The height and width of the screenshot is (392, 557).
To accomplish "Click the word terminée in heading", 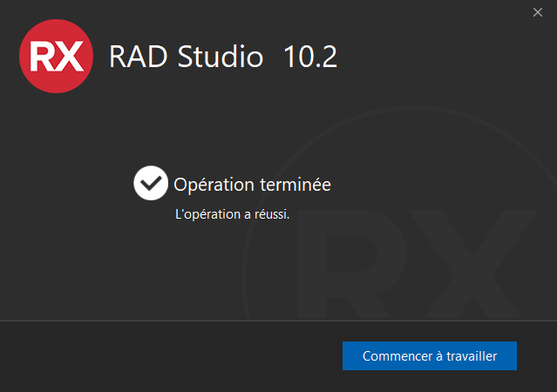I will (x=295, y=185).
